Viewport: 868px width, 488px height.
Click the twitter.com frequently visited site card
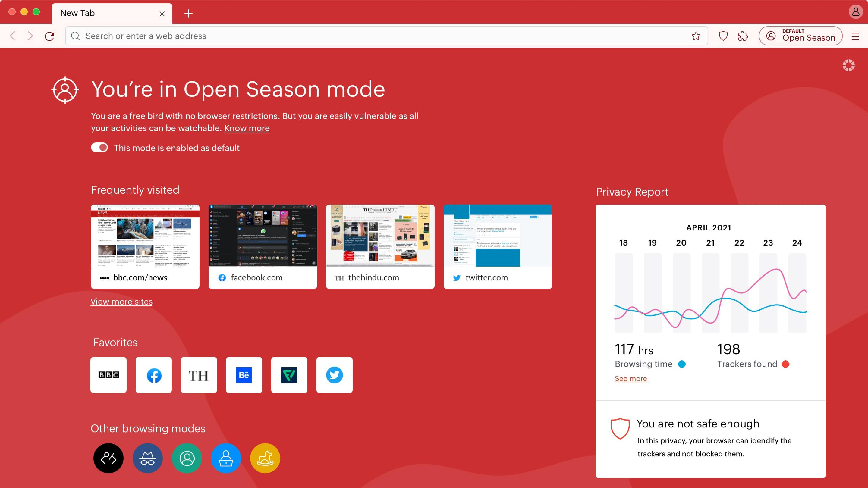coord(497,246)
